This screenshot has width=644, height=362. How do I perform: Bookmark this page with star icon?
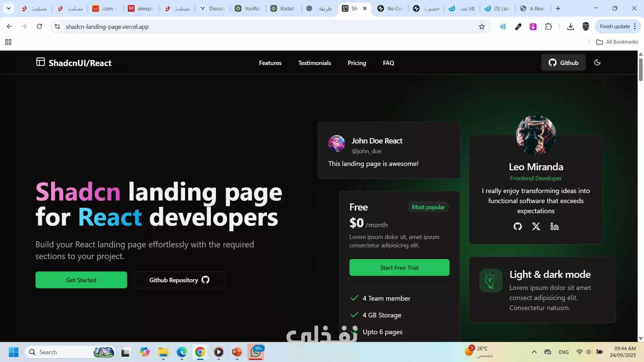482,26
